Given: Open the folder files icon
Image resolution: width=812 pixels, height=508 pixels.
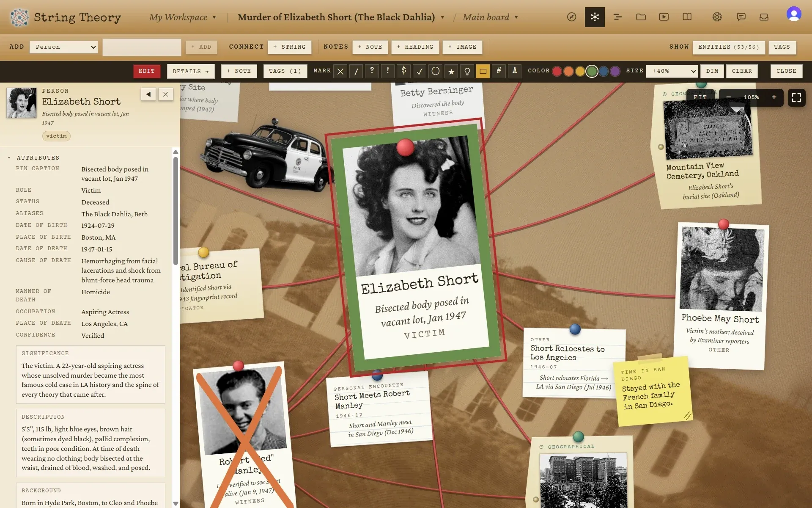Looking at the screenshot, I should [x=641, y=17].
